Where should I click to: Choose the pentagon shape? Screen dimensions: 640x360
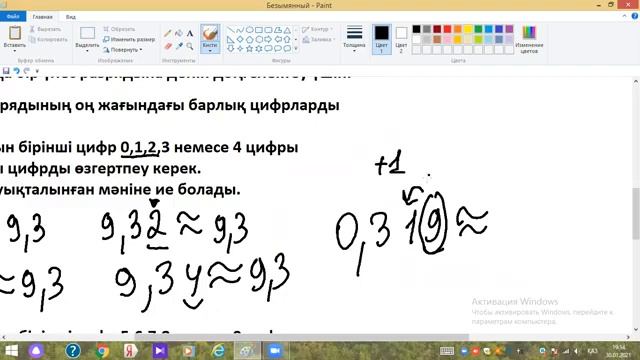point(249,40)
